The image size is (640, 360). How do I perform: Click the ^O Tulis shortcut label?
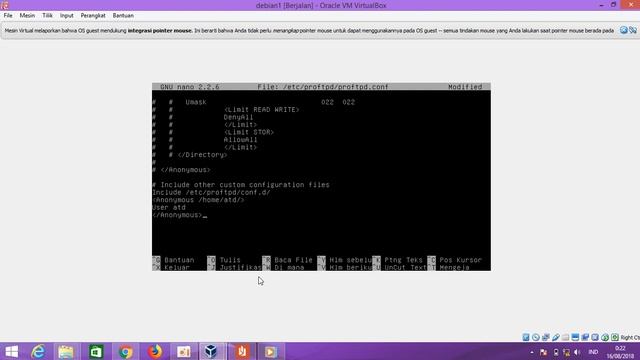224,260
